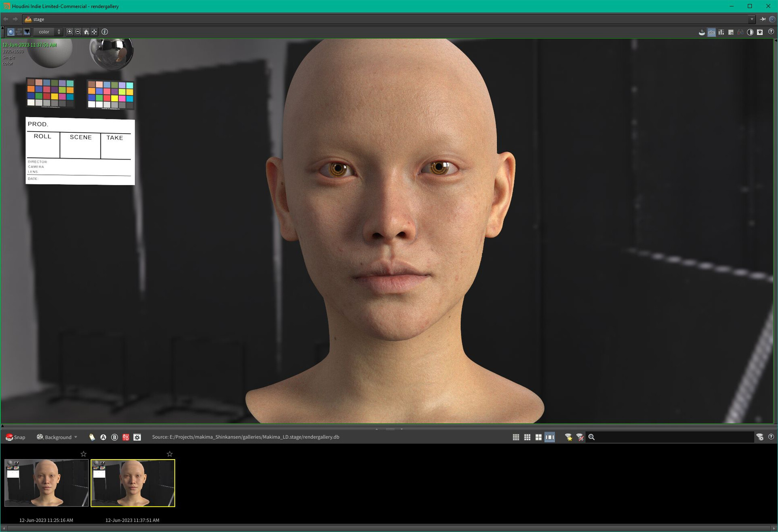Click the zoom in magnifier icon
The width and height of the screenshot is (778, 532).
70,32
